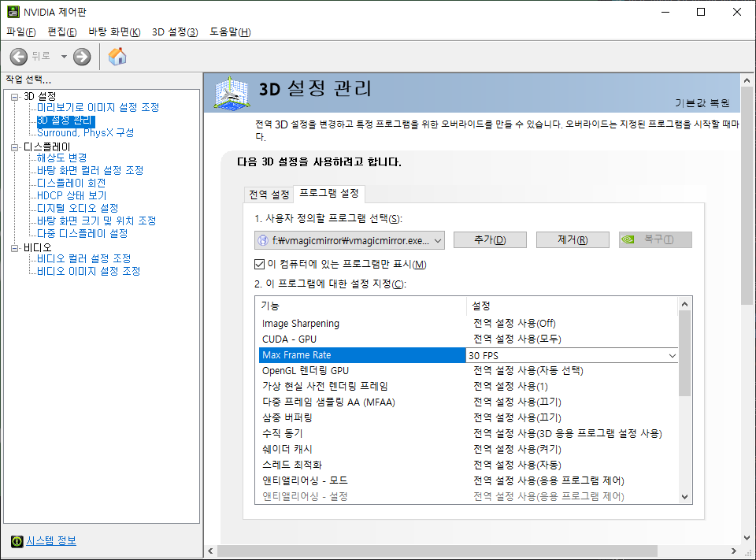Viewport: 756px width, 560px height.
Task: Select 다중 프레임 샘플링 AA (MFAA) row
Action: pos(466,402)
